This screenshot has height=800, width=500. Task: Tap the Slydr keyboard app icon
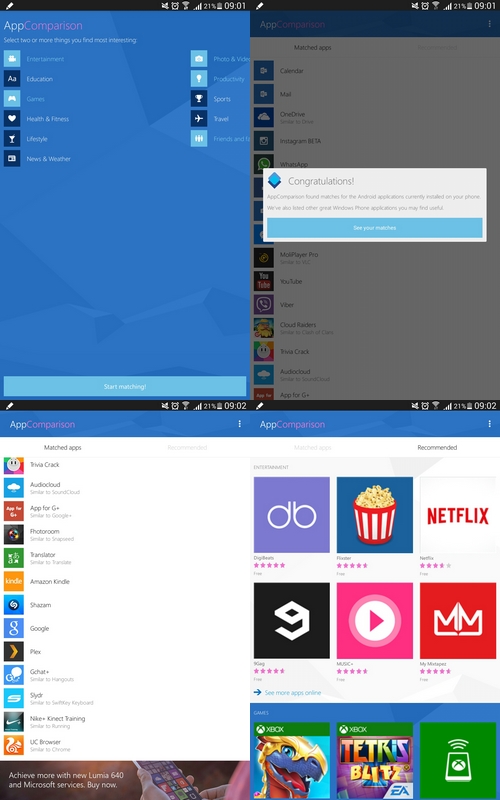[14, 698]
